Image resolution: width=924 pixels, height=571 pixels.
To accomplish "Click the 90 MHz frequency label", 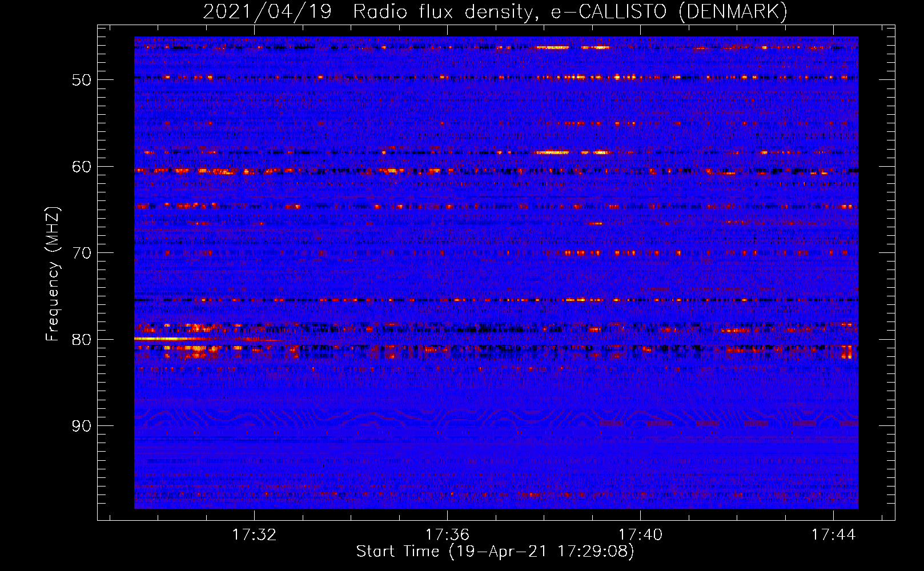I will tap(82, 426).
